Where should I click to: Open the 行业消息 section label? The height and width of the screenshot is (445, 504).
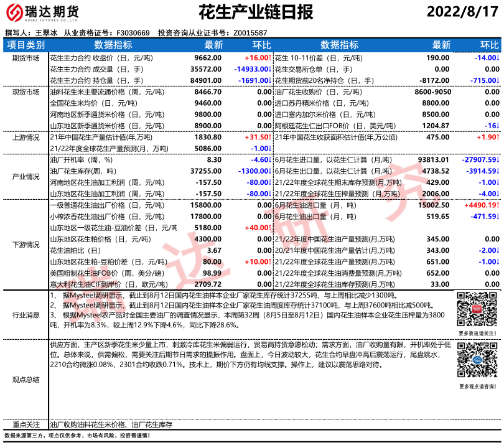tap(26, 315)
